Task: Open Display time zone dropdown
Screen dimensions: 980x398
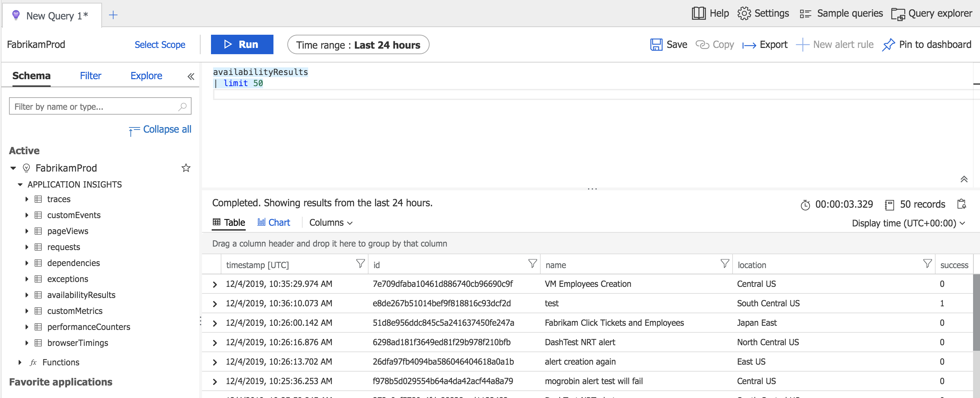Action: click(x=908, y=223)
